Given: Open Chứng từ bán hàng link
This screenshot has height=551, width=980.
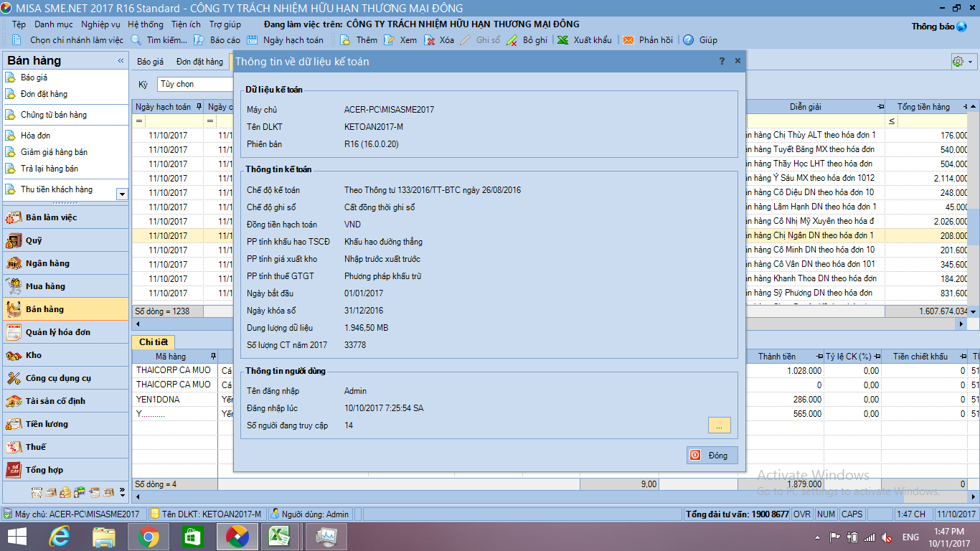Looking at the screenshot, I should tap(54, 115).
